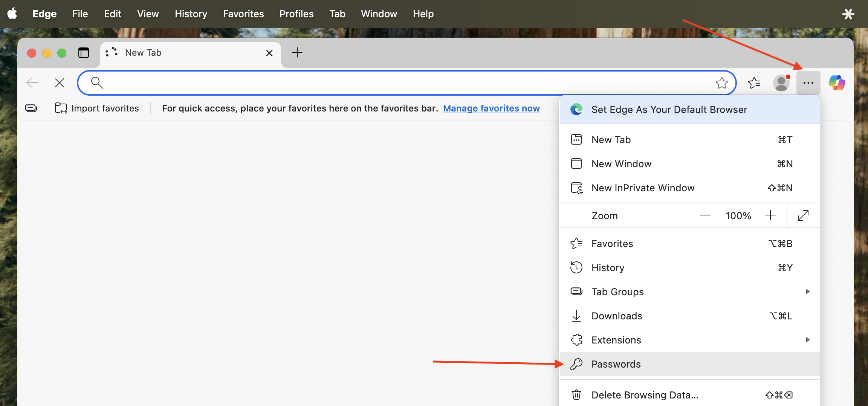Image resolution: width=868 pixels, height=406 pixels.
Task: Select Passwords from the menu
Action: (x=616, y=364)
